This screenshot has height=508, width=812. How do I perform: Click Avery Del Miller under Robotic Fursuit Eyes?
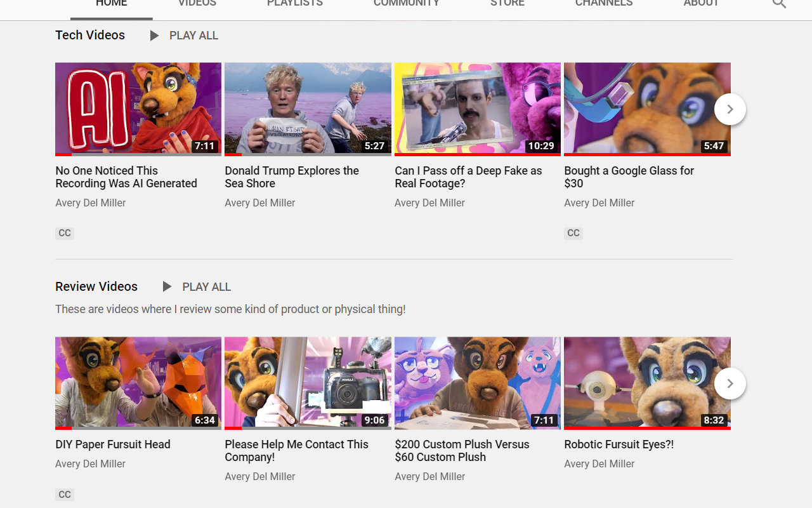click(599, 464)
